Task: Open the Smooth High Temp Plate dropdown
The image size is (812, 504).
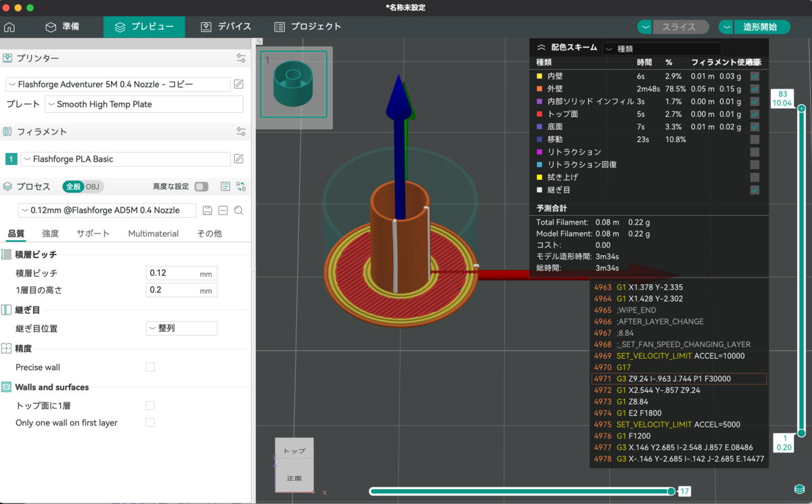Action: tap(144, 104)
